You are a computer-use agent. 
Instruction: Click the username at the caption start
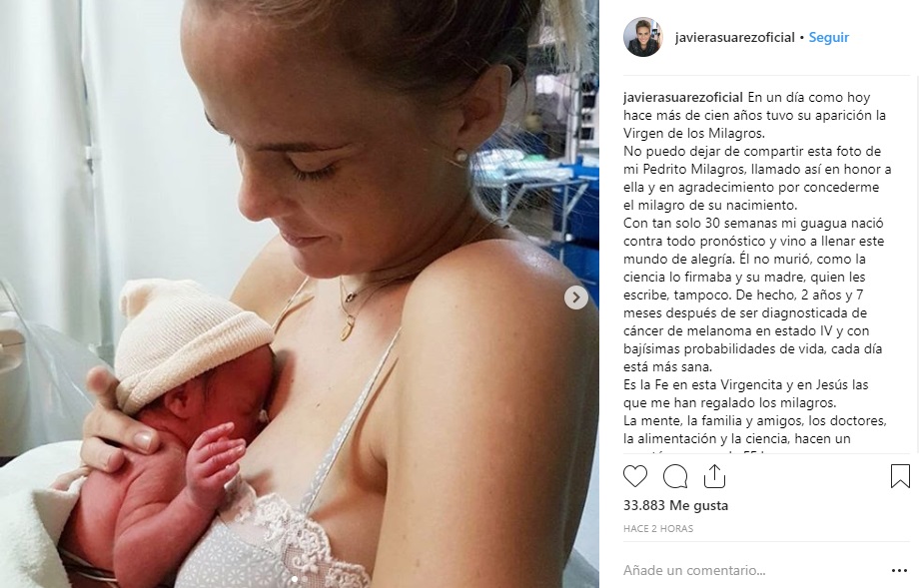683,97
